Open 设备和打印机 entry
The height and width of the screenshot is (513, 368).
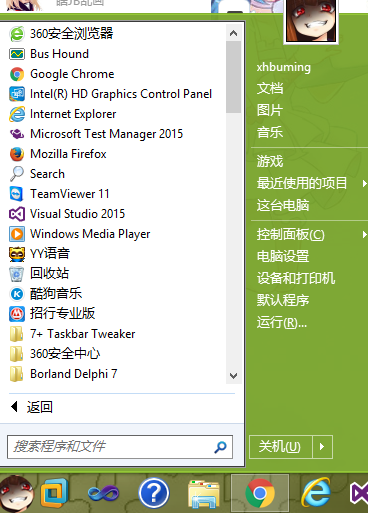point(296,278)
